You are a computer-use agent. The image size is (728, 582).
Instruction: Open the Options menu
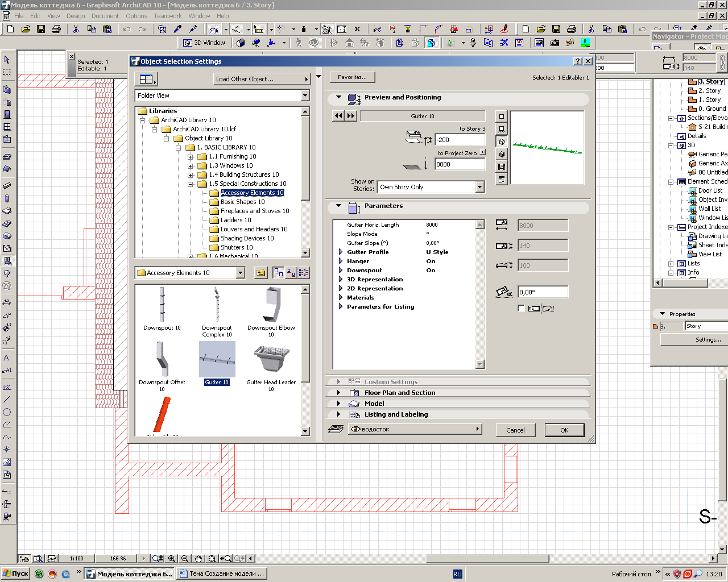tap(136, 16)
